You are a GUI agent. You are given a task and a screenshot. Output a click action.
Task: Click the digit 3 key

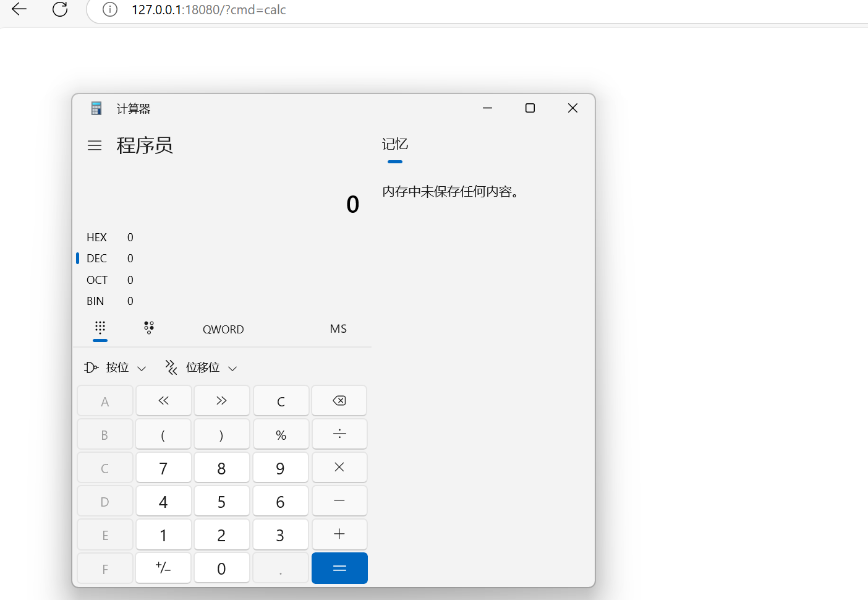(281, 534)
